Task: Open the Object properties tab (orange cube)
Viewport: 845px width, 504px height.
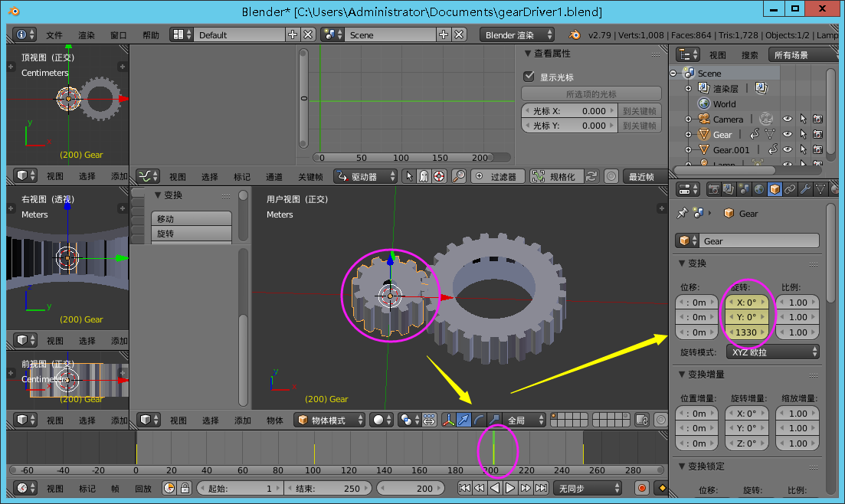Action: [x=775, y=189]
